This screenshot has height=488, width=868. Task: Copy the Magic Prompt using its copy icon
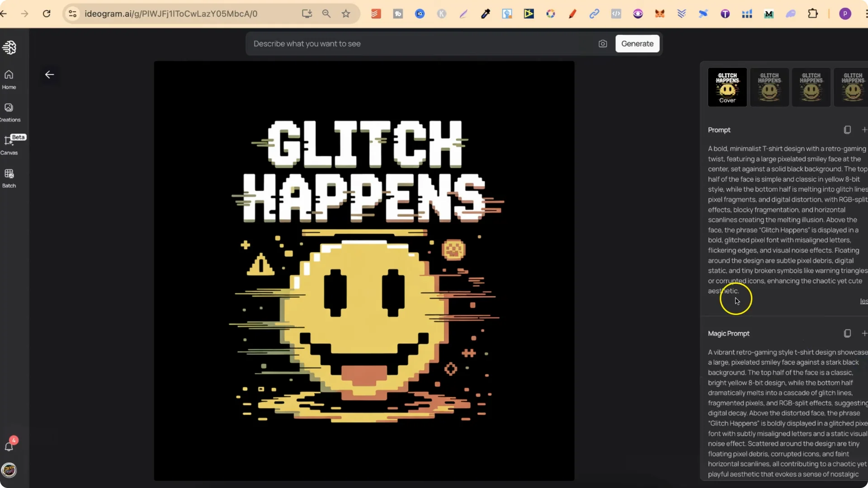point(847,333)
